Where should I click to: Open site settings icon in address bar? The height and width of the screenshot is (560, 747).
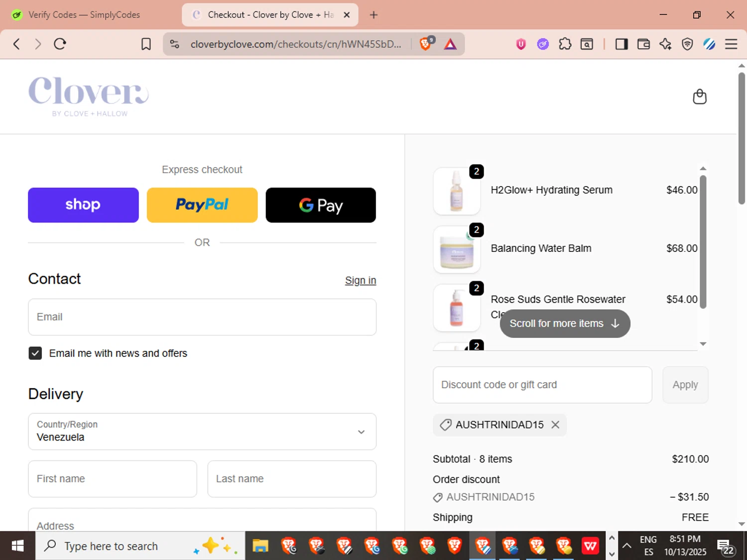[174, 44]
